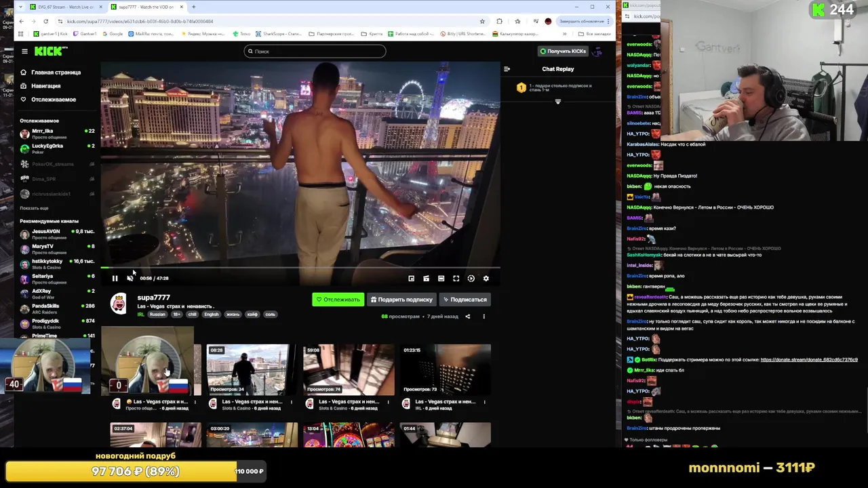Focus the Поиск search field

pos(315,52)
